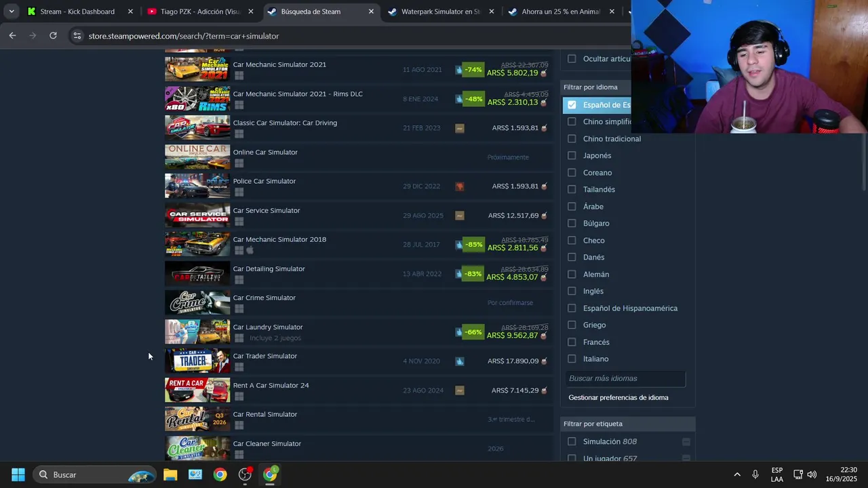868x488 pixels.
Task: Click the -85% discount badge
Action: click(x=473, y=244)
